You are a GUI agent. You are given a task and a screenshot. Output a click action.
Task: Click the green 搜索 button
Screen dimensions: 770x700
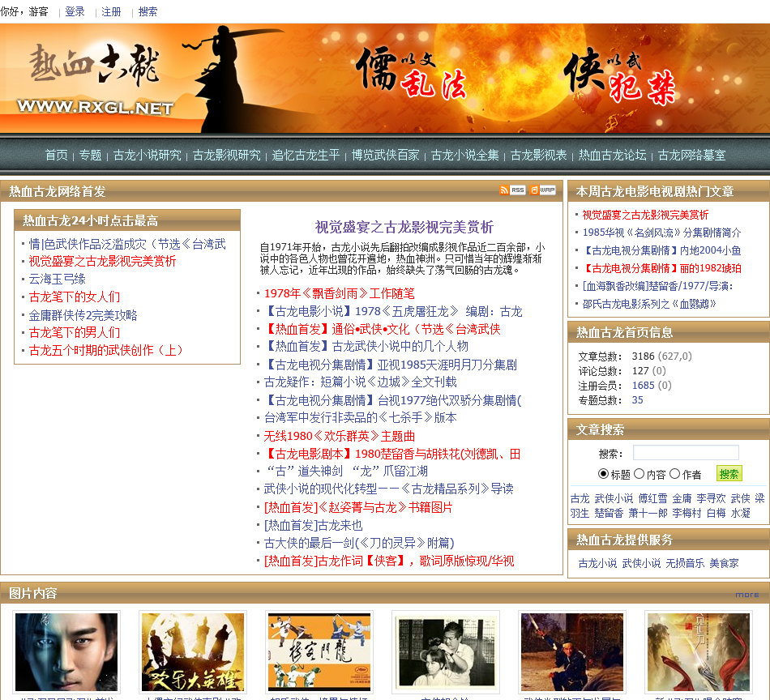pos(729,474)
